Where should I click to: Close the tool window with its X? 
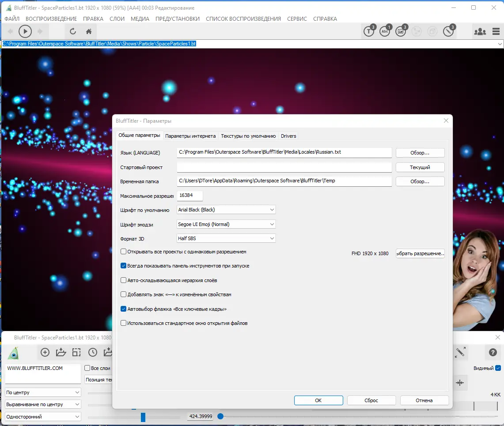497,337
